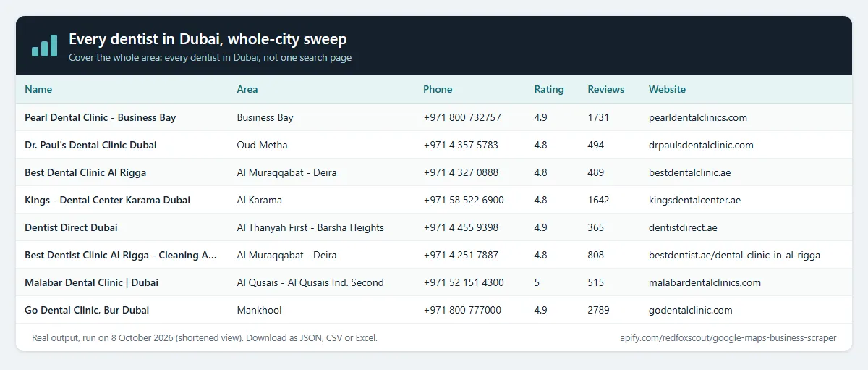Viewport: 868px width, 370px height.
Task: Click the Phone column header
Action: click(438, 90)
